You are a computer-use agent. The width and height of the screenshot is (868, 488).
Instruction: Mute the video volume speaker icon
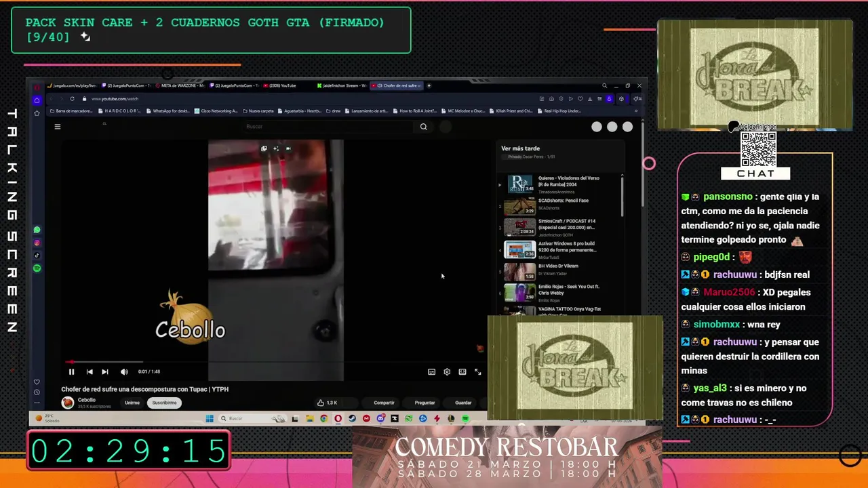click(x=124, y=371)
